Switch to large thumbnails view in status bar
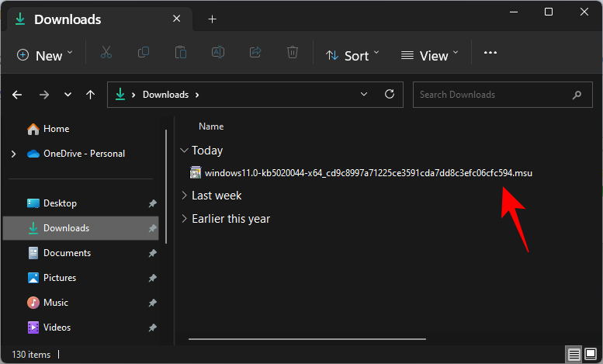The width and height of the screenshot is (603, 364). pyautogui.click(x=591, y=354)
